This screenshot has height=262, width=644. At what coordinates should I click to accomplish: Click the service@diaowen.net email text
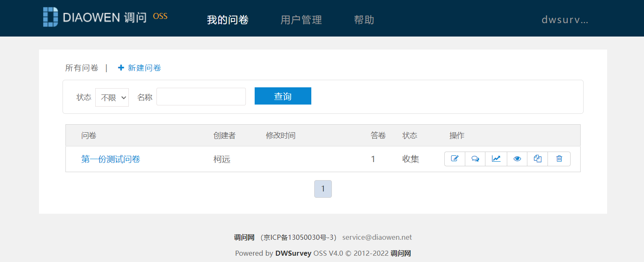[x=377, y=237]
